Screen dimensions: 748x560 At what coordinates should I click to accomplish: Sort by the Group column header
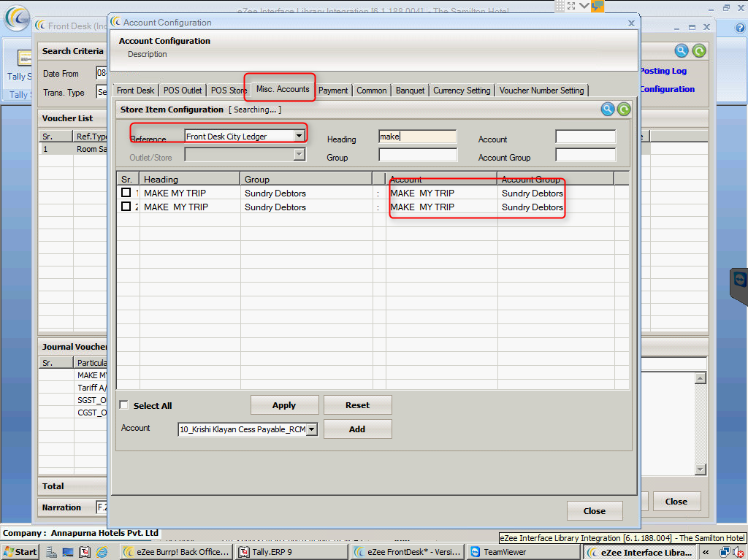[x=306, y=180]
